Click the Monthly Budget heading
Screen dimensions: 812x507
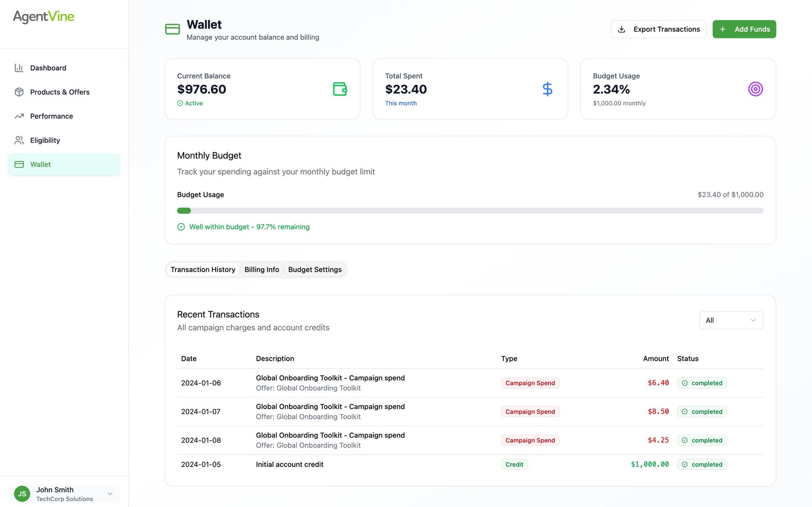pyautogui.click(x=209, y=155)
